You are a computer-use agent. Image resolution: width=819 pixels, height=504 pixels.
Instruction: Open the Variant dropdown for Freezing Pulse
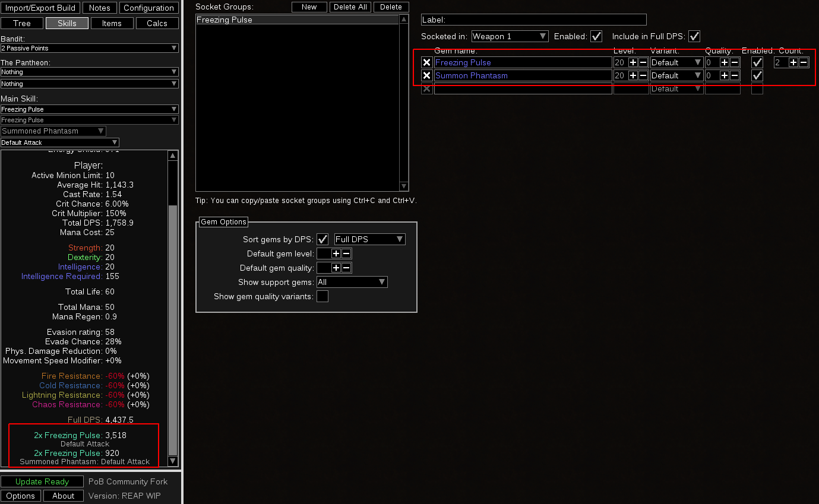coord(676,62)
